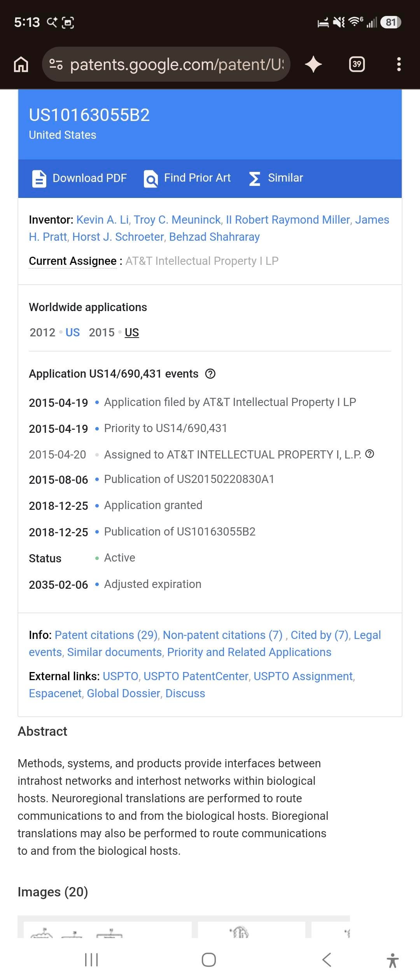The height and width of the screenshot is (980, 420).
Task: Tap the Current Assignee label
Action: click(73, 261)
